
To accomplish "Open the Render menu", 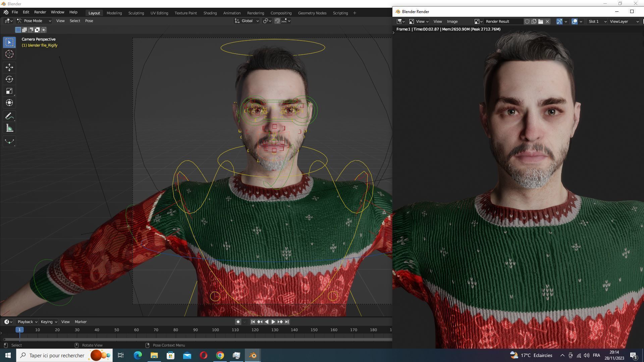I will tap(40, 12).
